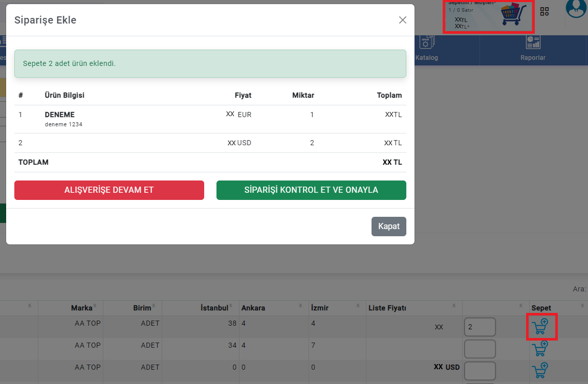This screenshot has width=588, height=384.
Task: Sort table by İstanbul column header
Action: [214, 308]
